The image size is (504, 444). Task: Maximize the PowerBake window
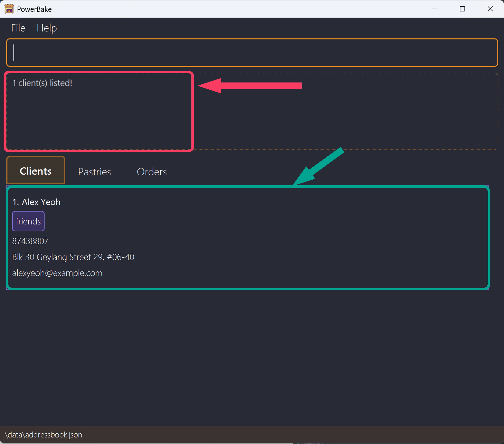[x=462, y=9]
